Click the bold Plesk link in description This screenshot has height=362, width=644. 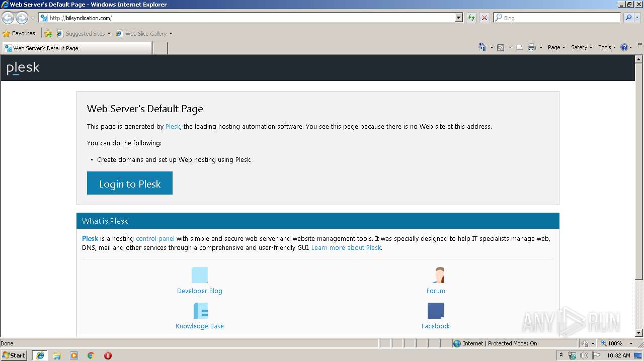(90, 239)
